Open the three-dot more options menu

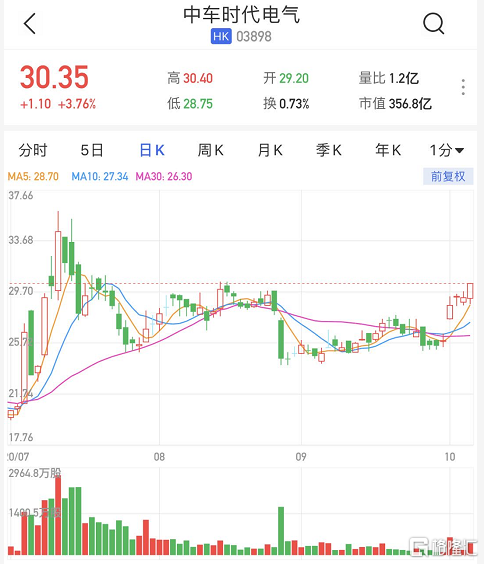pos(463,87)
